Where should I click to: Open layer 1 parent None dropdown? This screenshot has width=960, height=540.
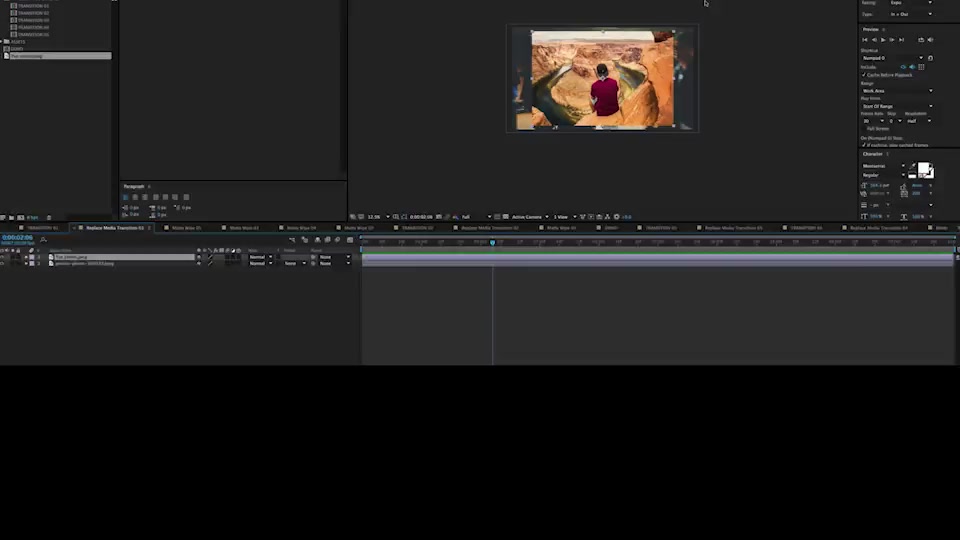point(334,257)
